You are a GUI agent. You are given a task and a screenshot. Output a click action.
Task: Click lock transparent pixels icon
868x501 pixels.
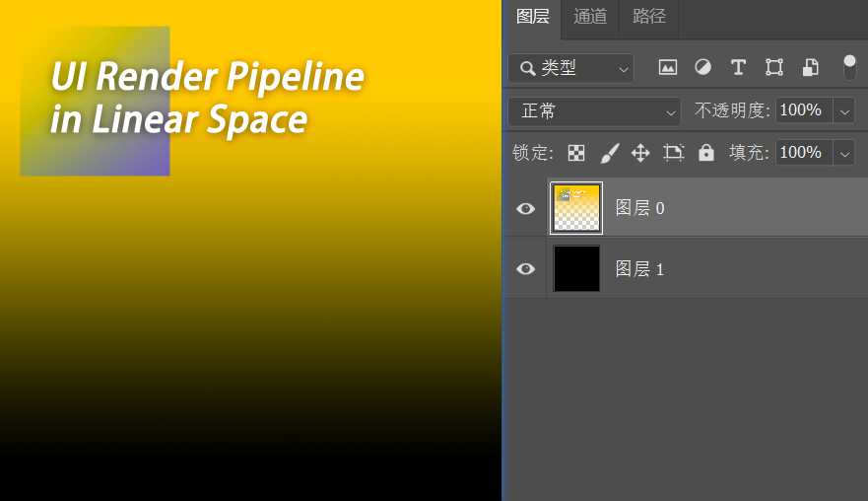[x=576, y=153]
